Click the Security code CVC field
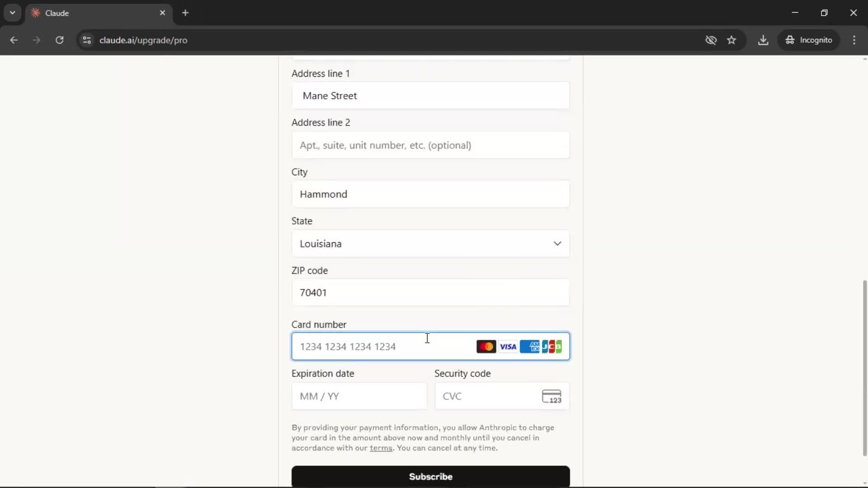868x488 pixels. [x=502, y=396]
